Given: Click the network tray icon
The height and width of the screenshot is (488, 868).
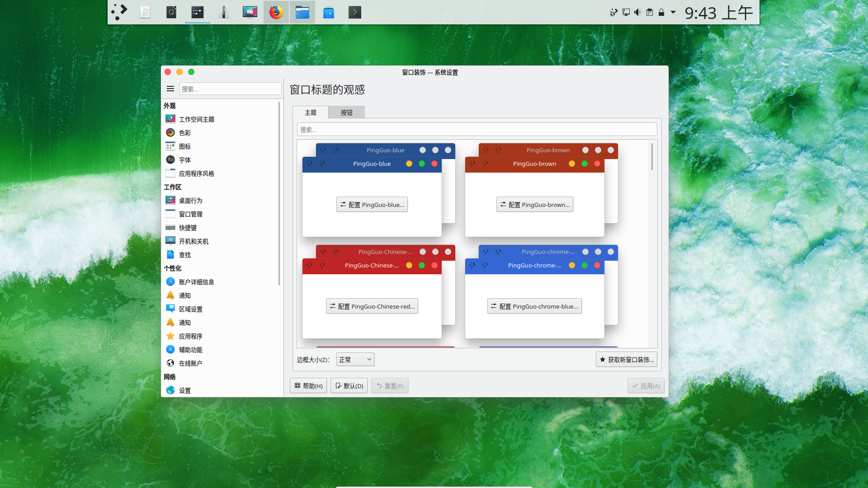Looking at the screenshot, I should (626, 12).
